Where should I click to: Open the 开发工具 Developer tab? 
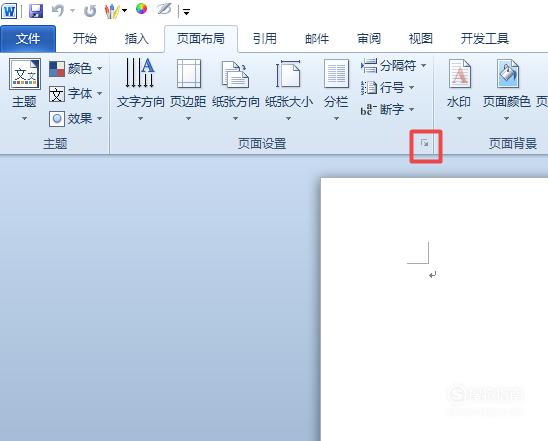484,38
